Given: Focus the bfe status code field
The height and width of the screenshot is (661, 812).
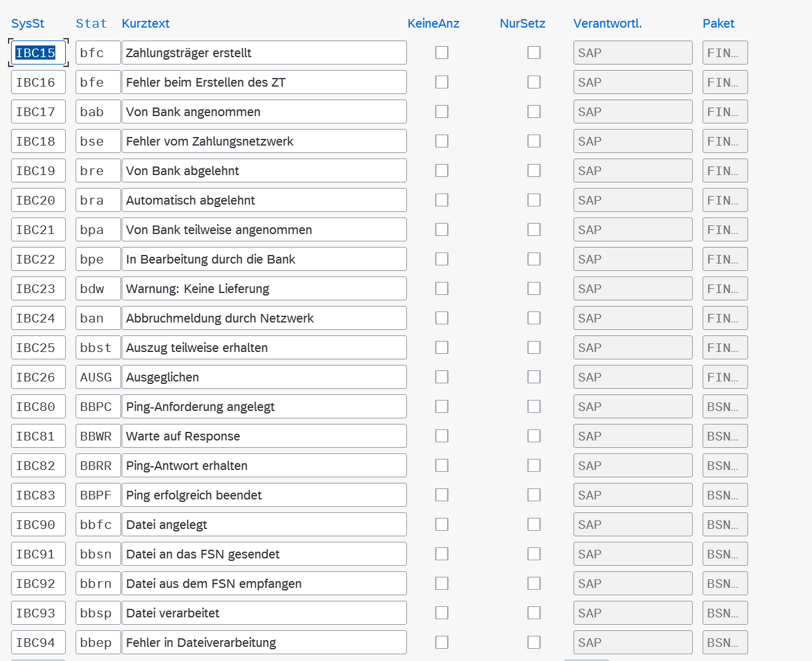Looking at the screenshot, I should coord(98,82).
